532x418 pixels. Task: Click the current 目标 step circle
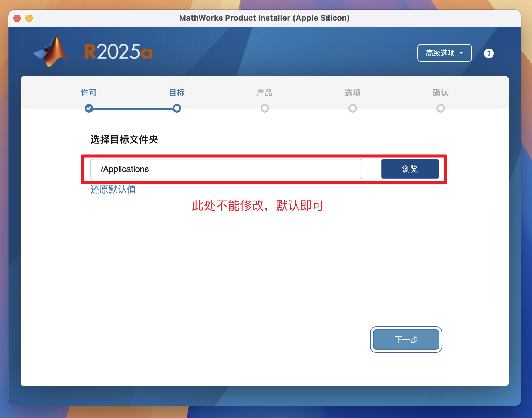177,108
